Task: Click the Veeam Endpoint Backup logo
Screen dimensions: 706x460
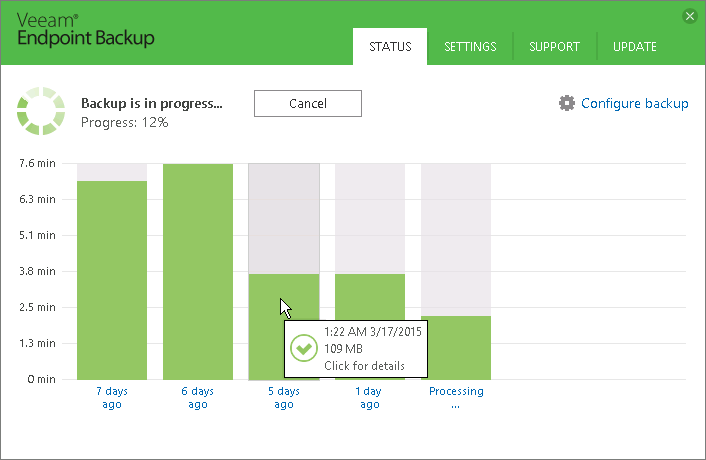Action: point(86,30)
